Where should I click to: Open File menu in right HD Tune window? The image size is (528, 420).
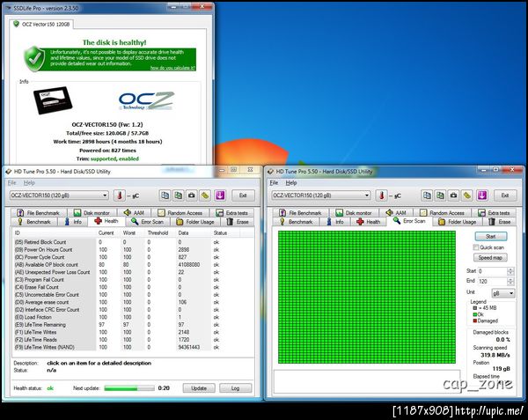pyautogui.click(x=274, y=183)
